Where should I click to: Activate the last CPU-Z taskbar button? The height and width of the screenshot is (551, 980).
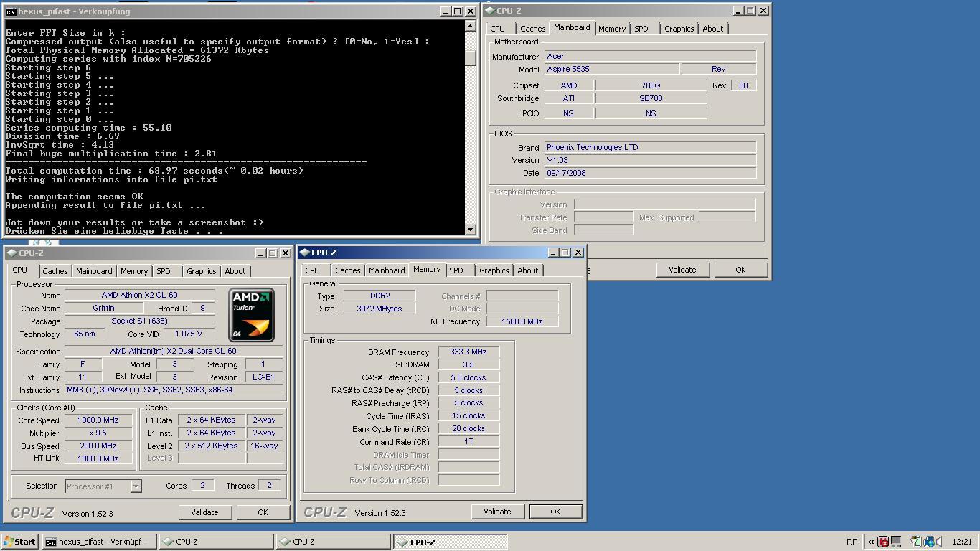point(450,542)
